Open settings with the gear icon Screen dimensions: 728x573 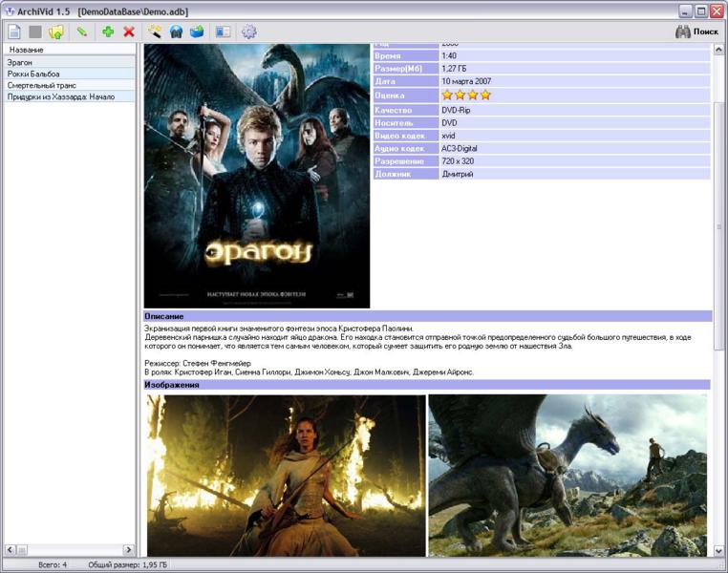click(249, 32)
